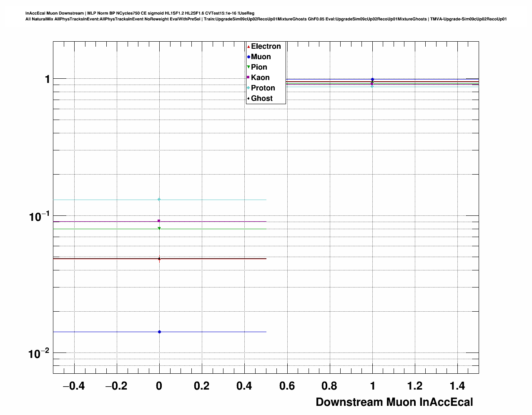This screenshot has height=415, width=532.
Task: Click the cyan Proton marker in legend
Action: click(248, 88)
